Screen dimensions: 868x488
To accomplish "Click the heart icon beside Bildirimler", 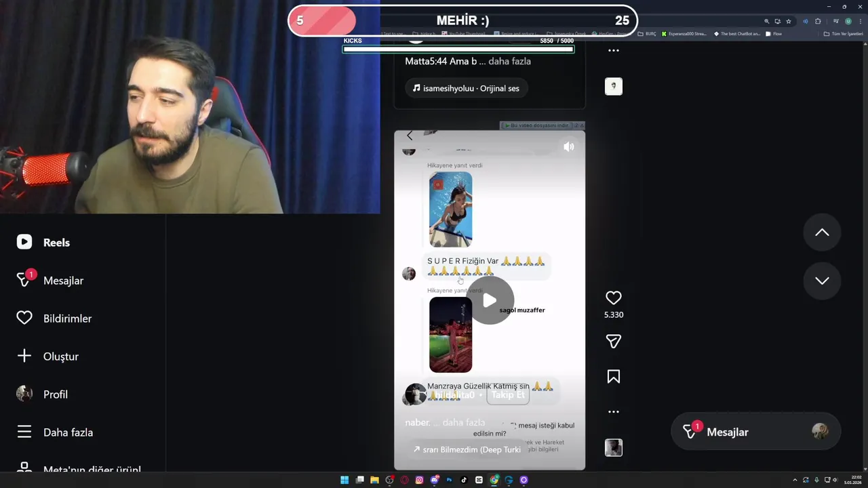I will tap(24, 318).
